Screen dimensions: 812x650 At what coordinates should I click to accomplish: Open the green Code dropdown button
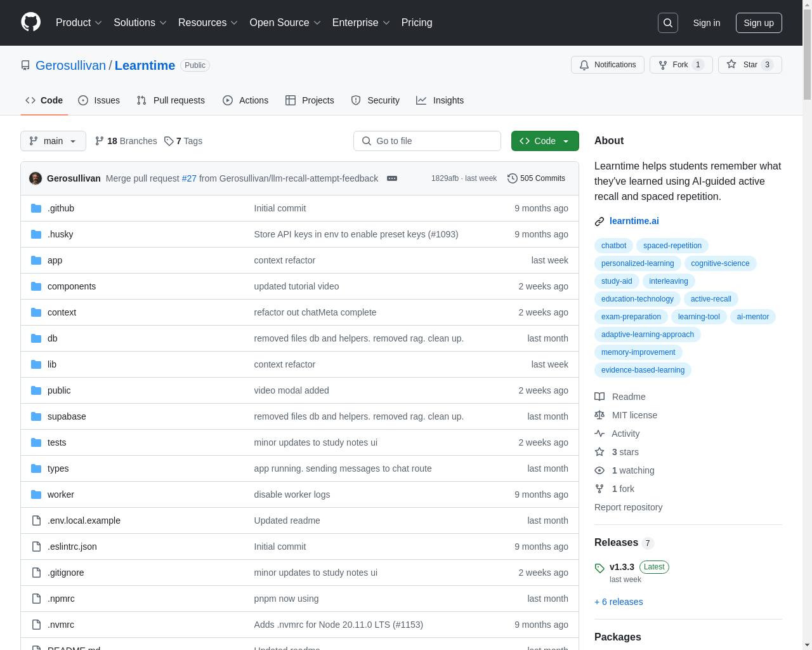click(545, 141)
